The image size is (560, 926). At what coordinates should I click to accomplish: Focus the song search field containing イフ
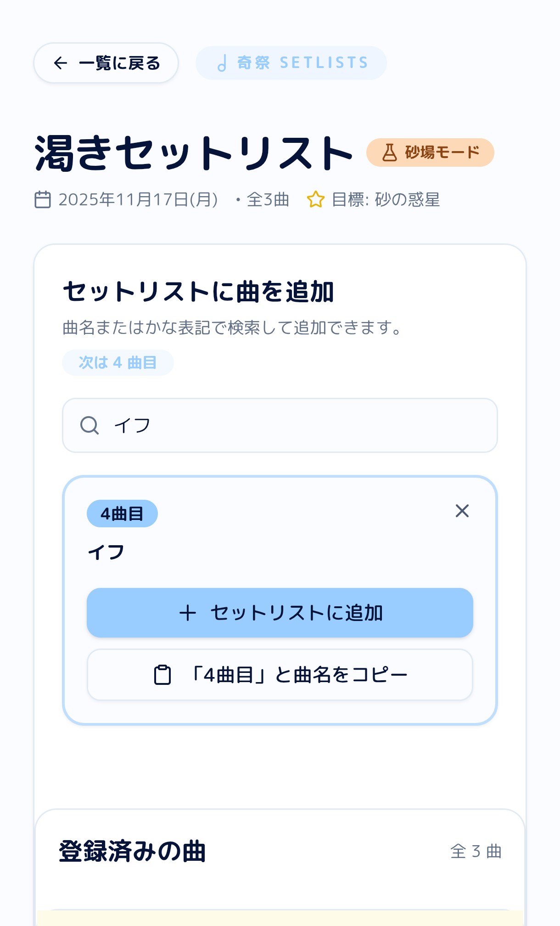tap(294, 425)
